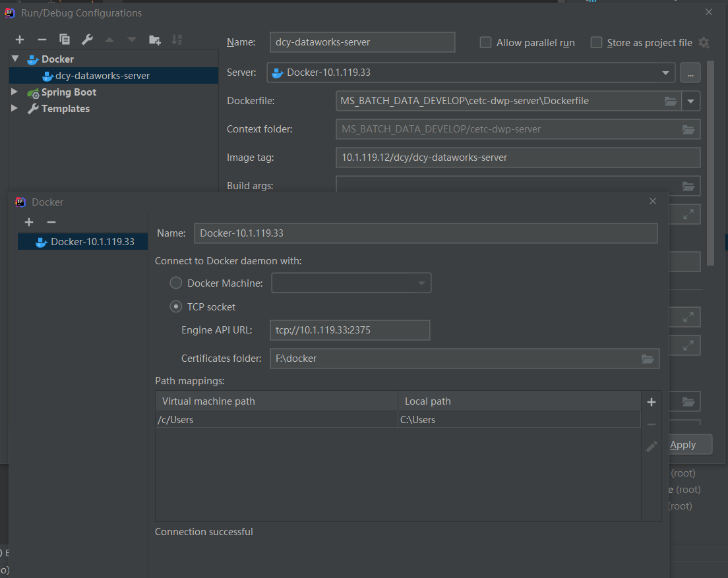Expand field icon beside Engine API row

click(688, 317)
